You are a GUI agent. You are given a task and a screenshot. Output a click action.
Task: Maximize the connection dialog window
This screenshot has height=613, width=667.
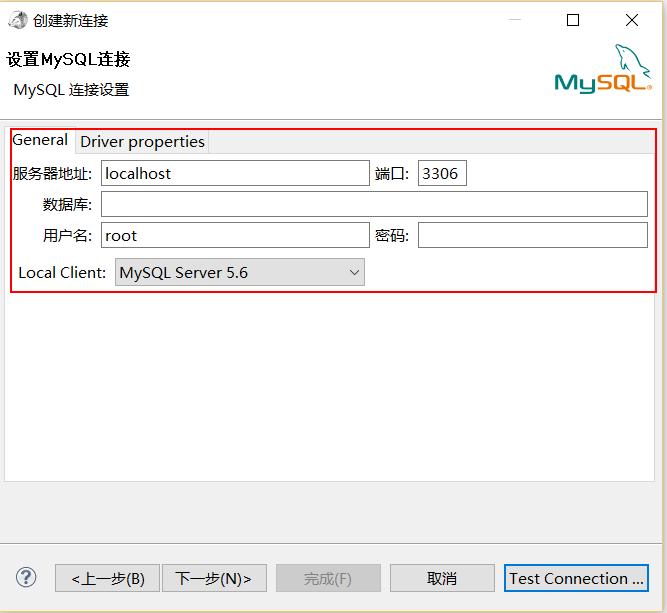point(573,20)
